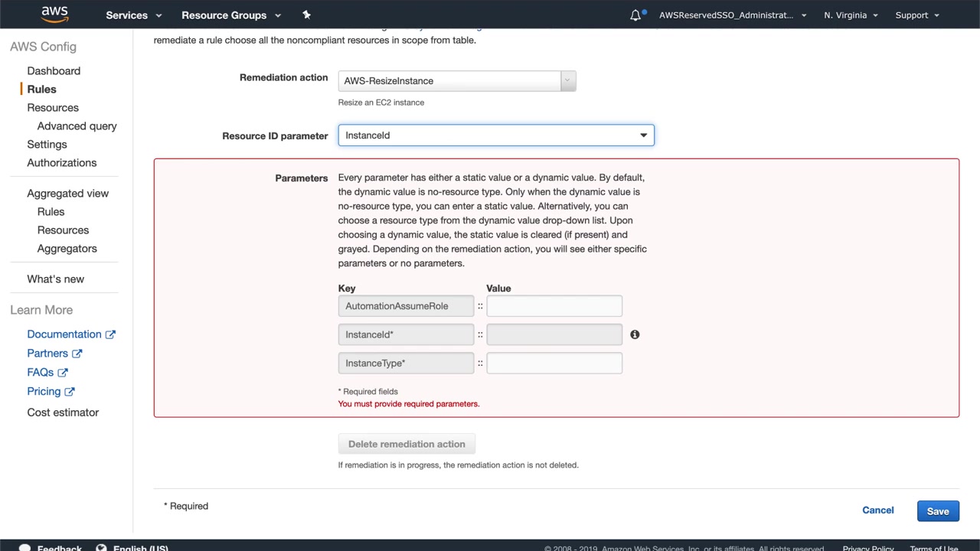
Task: Click the Pricing external link icon
Action: (70, 392)
